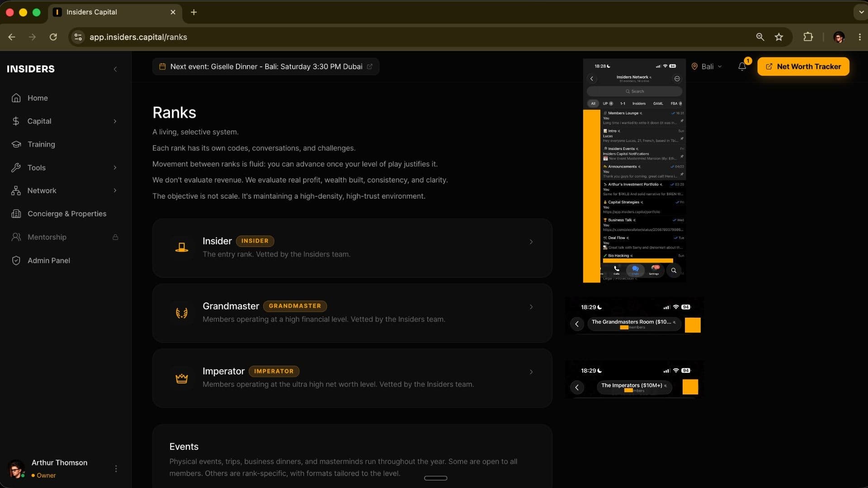Open the Bali location dropdown
This screenshot has width=868, height=488.
[707, 66]
